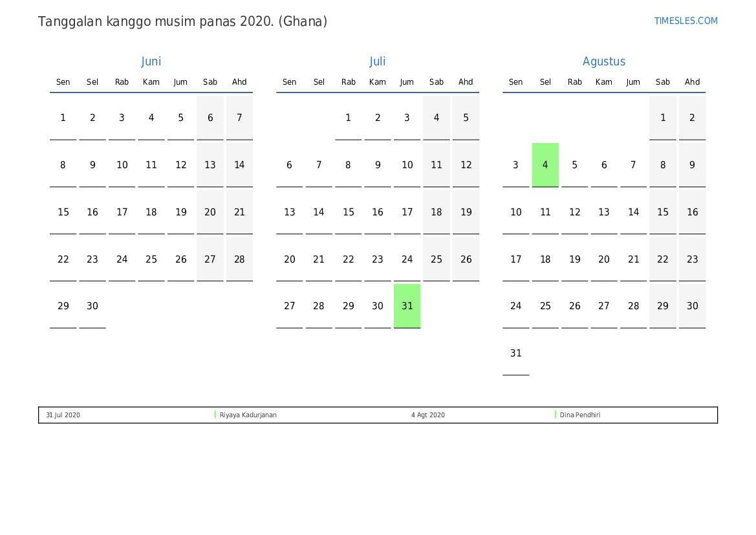Click August 31 in the Agustus calendar
This screenshot has width=756, height=535.
(x=515, y=353)
